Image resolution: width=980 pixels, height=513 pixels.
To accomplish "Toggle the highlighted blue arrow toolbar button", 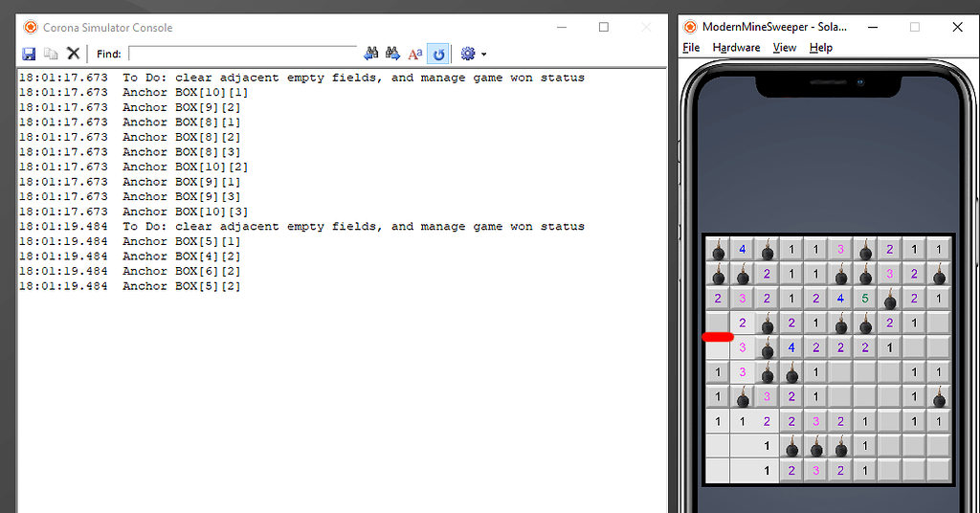I will [x=438, y=54].
